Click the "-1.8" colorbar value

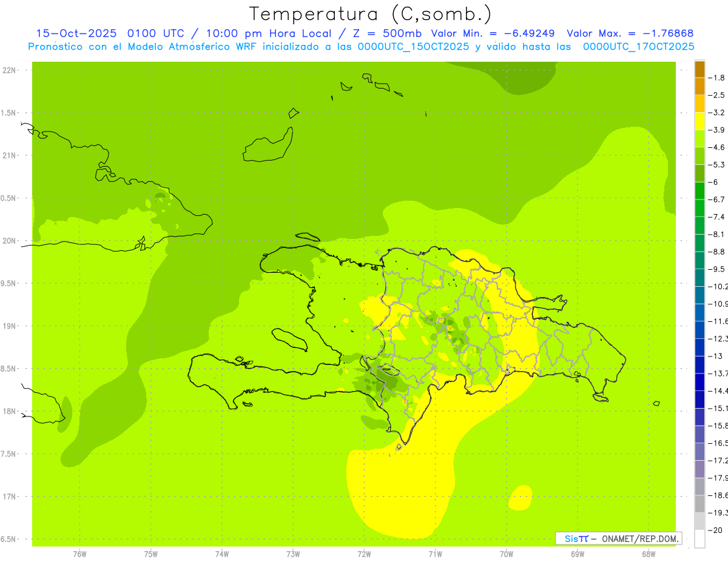click(718, 78)
